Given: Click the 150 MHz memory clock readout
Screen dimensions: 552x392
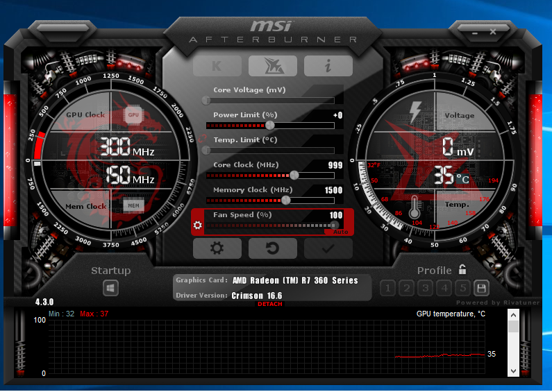Looking at the screenshot, I should click(x=130, y=175).
